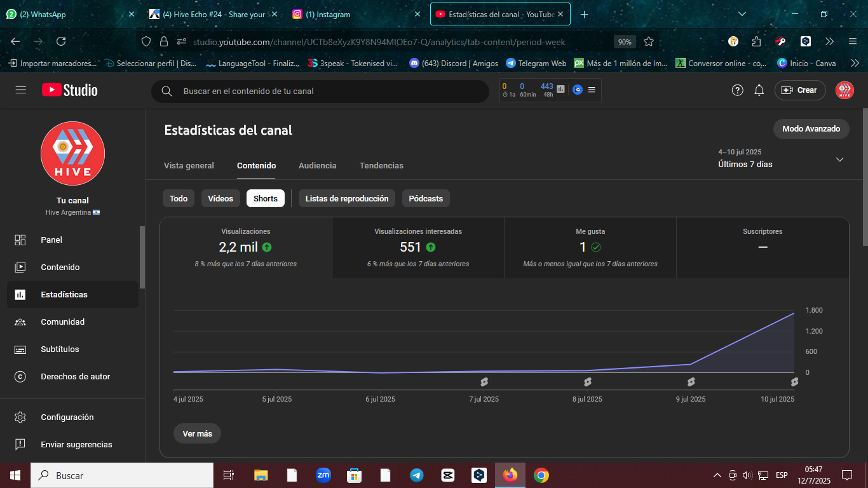This screenshot has width=868, height=488.
Task: Click the channel search input field
Action: 320,91
